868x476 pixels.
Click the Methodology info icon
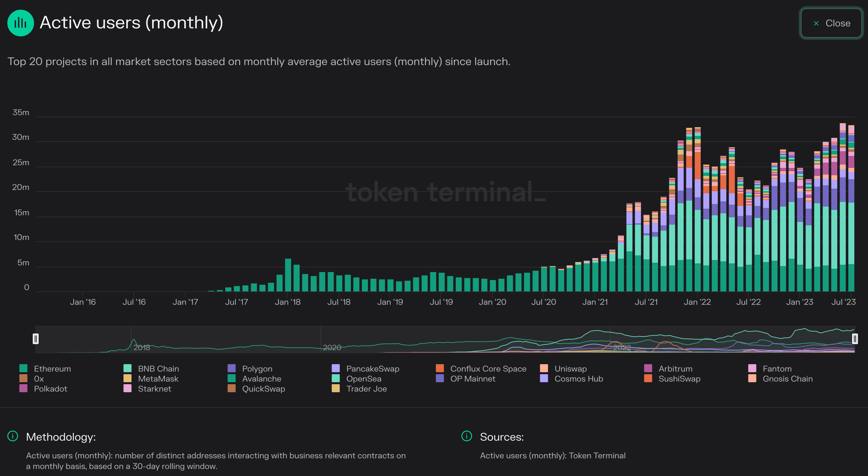point(13,436)
